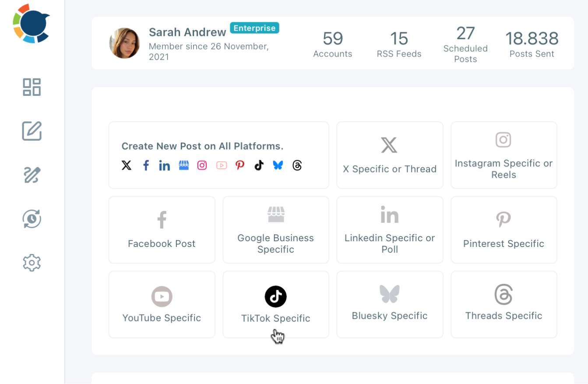Open the settings gear in sidebar
588x384 pixels.
tap(32, 263)
